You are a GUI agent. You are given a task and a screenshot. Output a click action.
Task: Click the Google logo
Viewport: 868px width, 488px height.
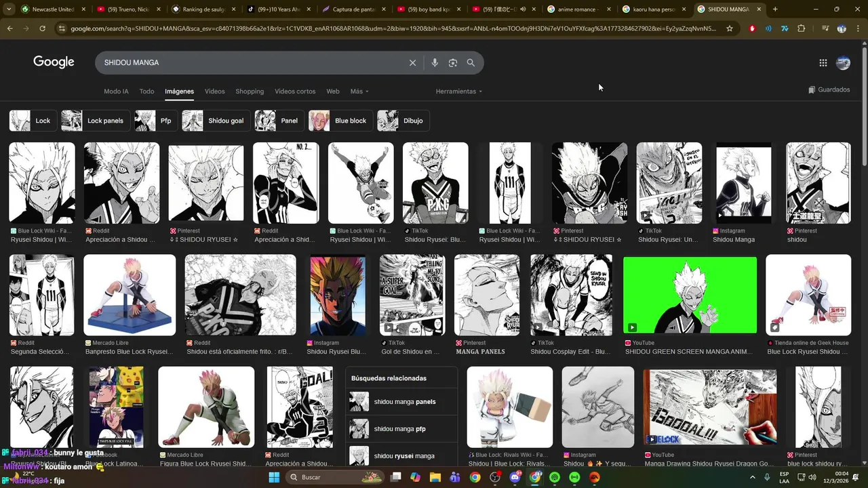(54, 62)
